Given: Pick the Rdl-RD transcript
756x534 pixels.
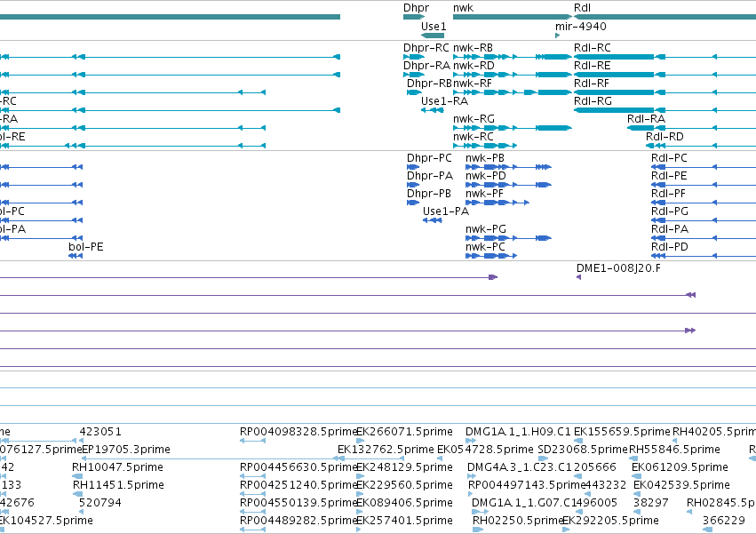Looking at the screenshot, I should (701, 146).
